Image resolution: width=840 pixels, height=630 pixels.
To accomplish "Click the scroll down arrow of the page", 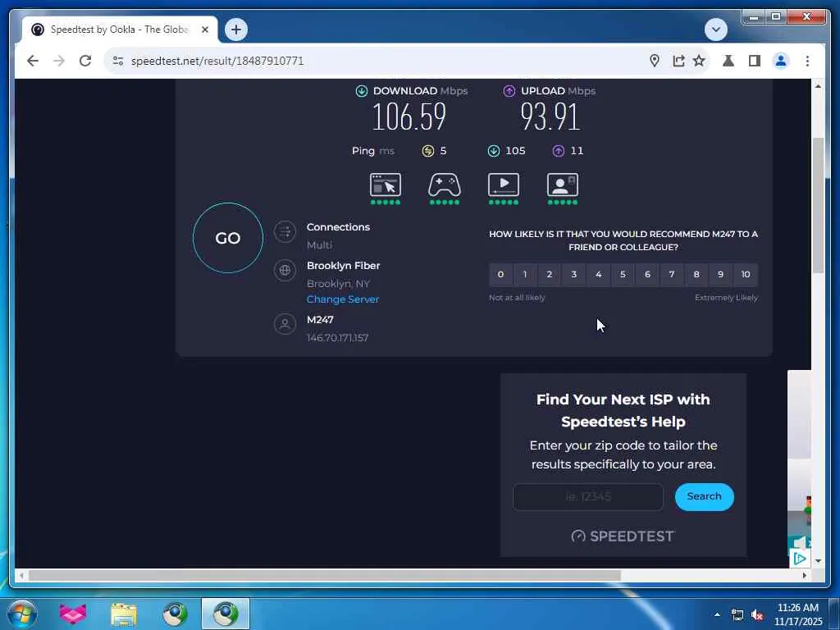I will pyautogui.click(x=818, y=561).
